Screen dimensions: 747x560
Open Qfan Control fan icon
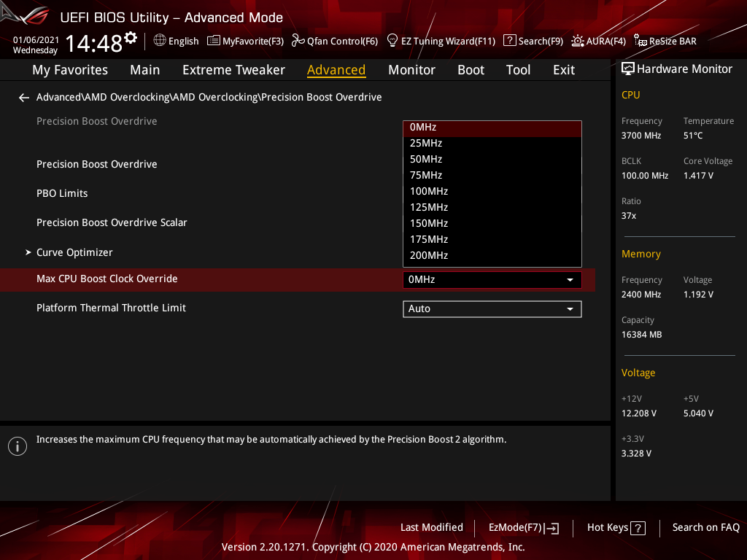click(x=298, y=41)
